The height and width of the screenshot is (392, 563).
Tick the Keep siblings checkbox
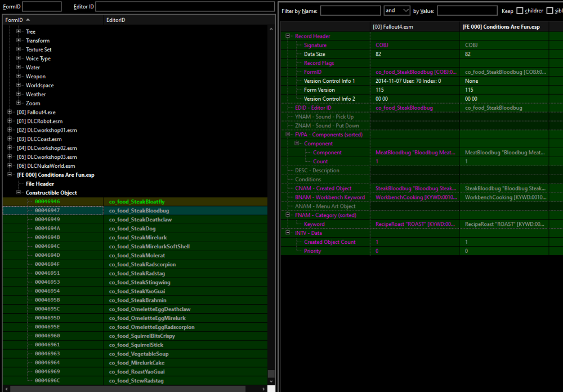point(549,11)
